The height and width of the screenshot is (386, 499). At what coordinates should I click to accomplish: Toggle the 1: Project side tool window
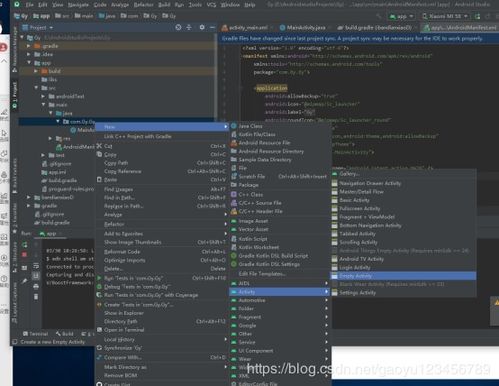click(x=15, y=95)
